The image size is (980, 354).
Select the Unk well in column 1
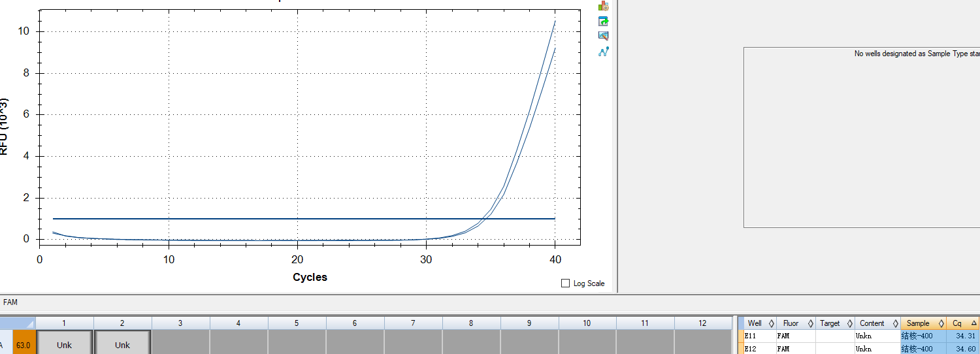click(x=64, y=342)
